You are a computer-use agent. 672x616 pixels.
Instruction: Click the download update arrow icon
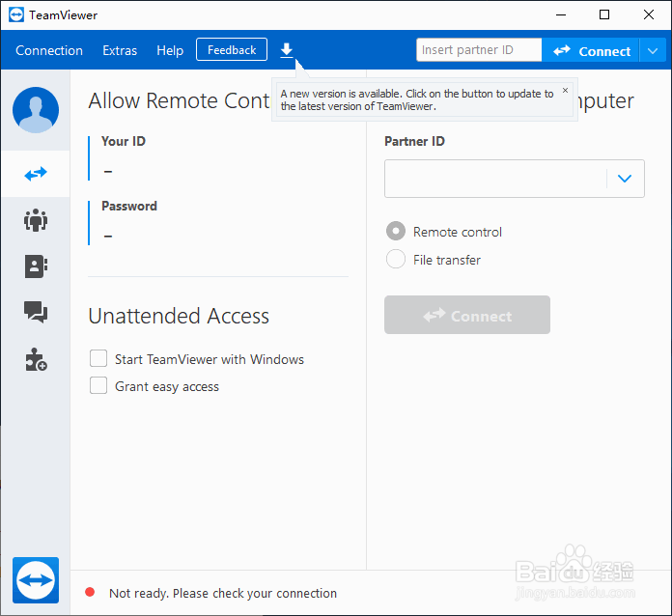(x=287, y=50)
